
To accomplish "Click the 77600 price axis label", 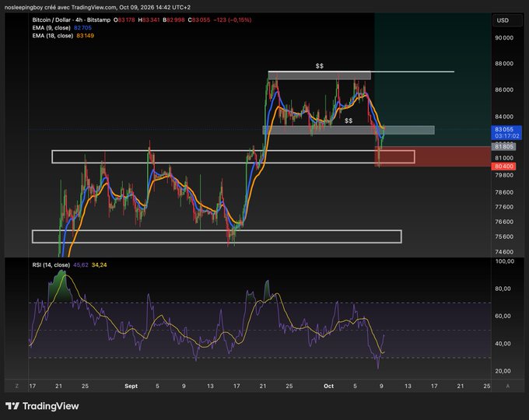I will click(504, 207).
